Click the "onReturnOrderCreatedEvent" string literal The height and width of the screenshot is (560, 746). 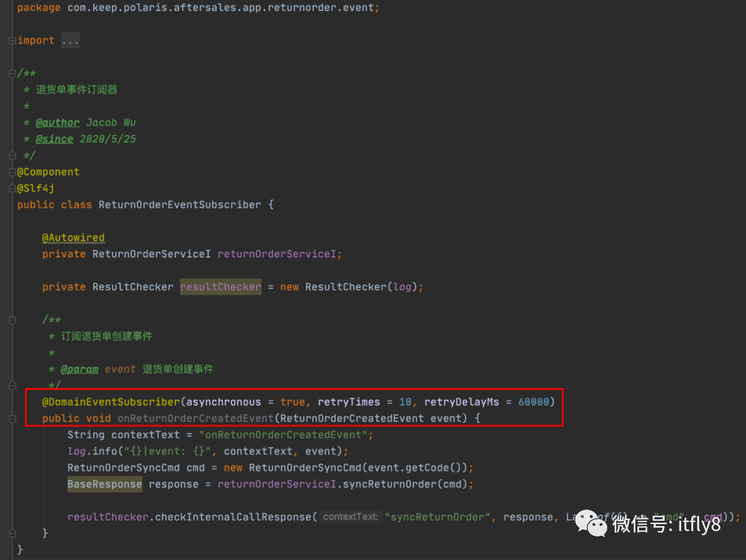283,435
